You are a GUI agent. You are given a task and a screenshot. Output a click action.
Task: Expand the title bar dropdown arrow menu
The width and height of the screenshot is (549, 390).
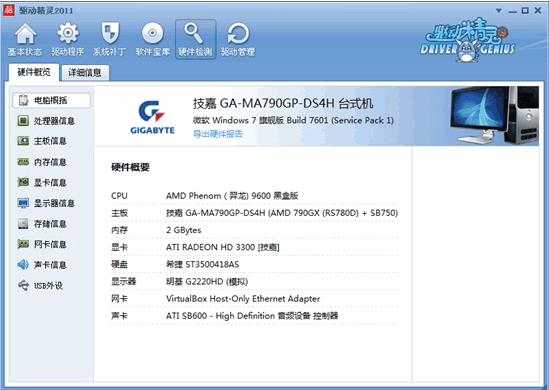point(499,11)
